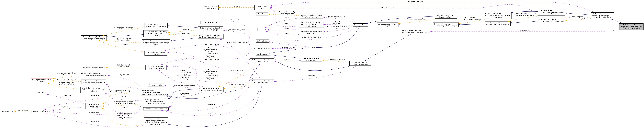Open the itk::SimpleFastMutexLock class node

pos(211,22)
